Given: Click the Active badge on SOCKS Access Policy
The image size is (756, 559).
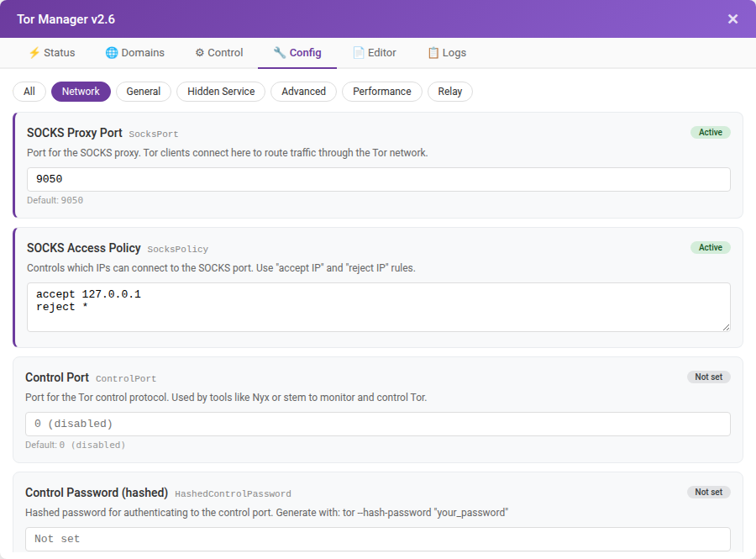Looking at the screenshot, I should click(x=710, y=247).
